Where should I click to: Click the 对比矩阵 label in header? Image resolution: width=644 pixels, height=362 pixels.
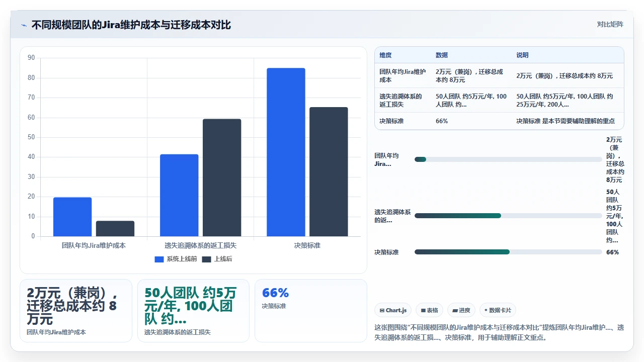click(x=610, y=24)
